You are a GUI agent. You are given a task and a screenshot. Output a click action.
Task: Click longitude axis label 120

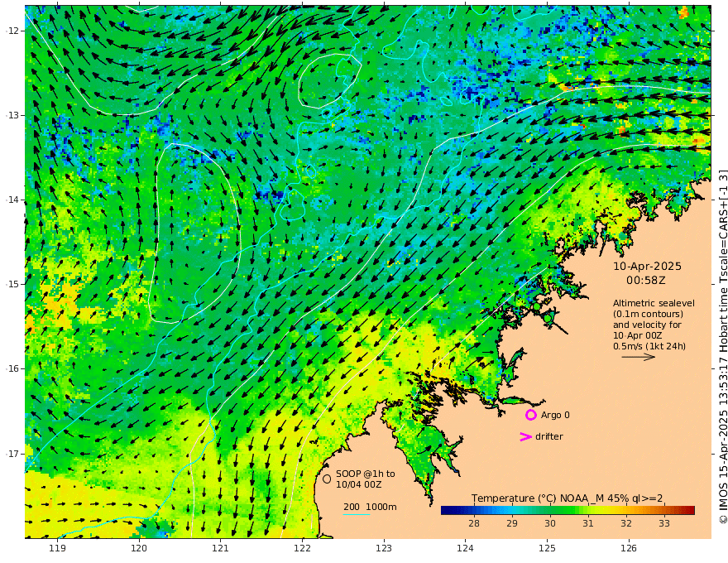[139, 548]
